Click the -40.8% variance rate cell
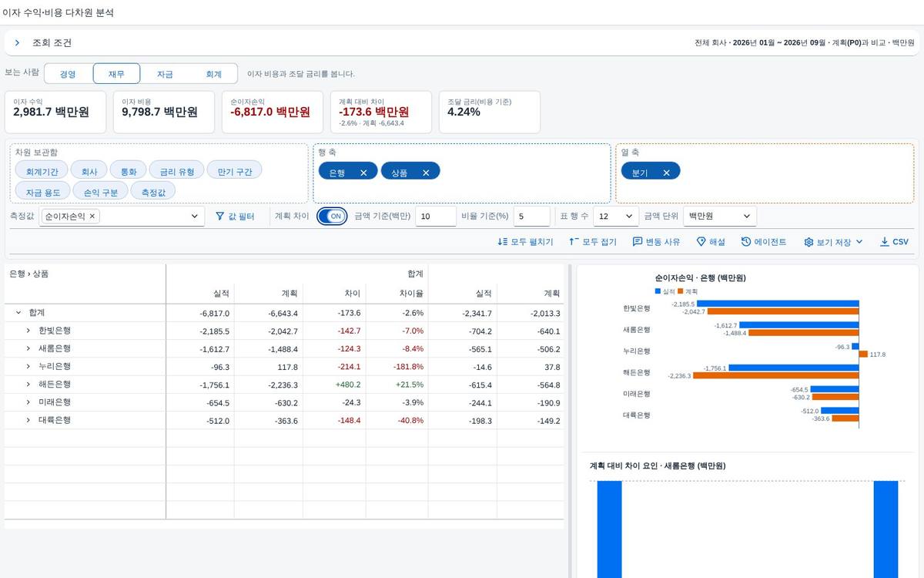This screenshot has width=924, height=578. pos(398,421)
